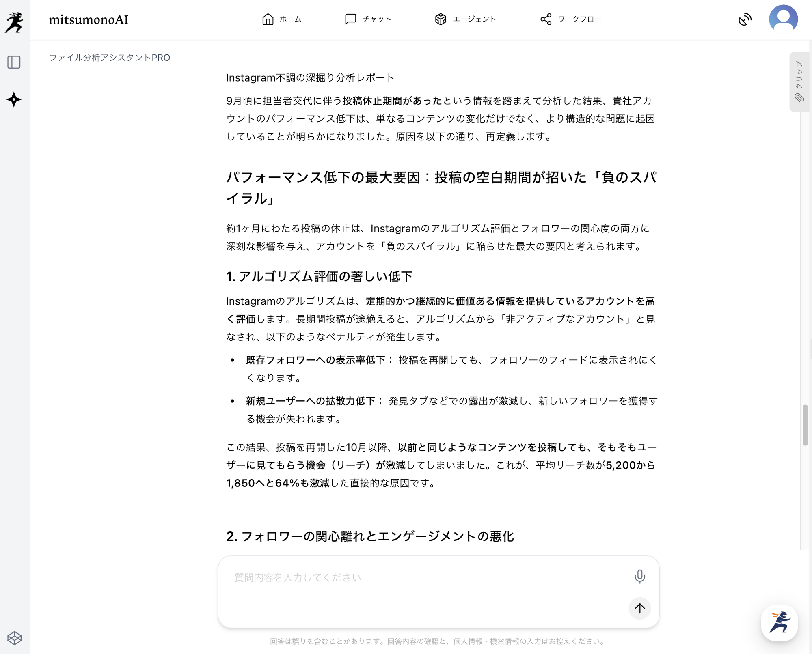Image resolution: width=812 pixels, height=654 pixels.
Task: Expand the クリップ side panel
Action: [799, 75]
